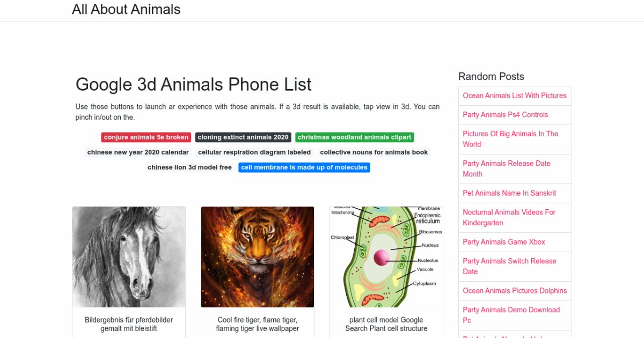Click the plant cell diagram thumbnail
Screen dimensions: 644x338
tap(386, 257)
